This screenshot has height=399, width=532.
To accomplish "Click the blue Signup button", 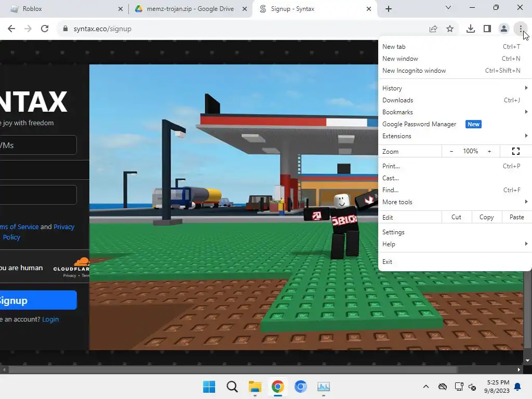I will 38,300.
